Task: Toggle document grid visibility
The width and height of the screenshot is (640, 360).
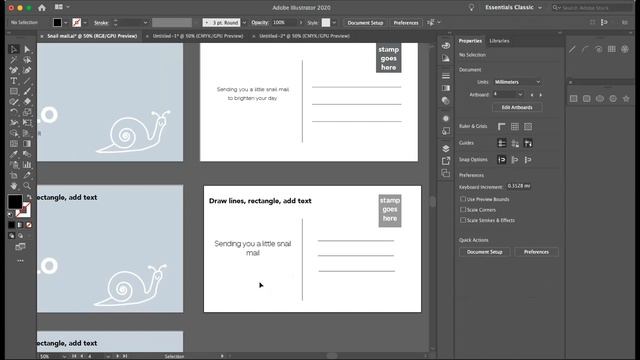Action: pos(515,127)
